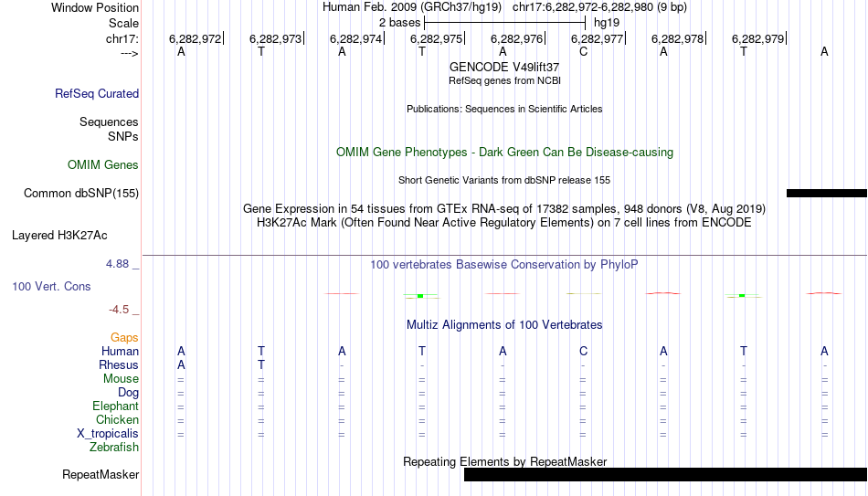Click 100 vertebrates Basewise Conservation by PhyloP title
868x496 pixels.
pos(504,265)
